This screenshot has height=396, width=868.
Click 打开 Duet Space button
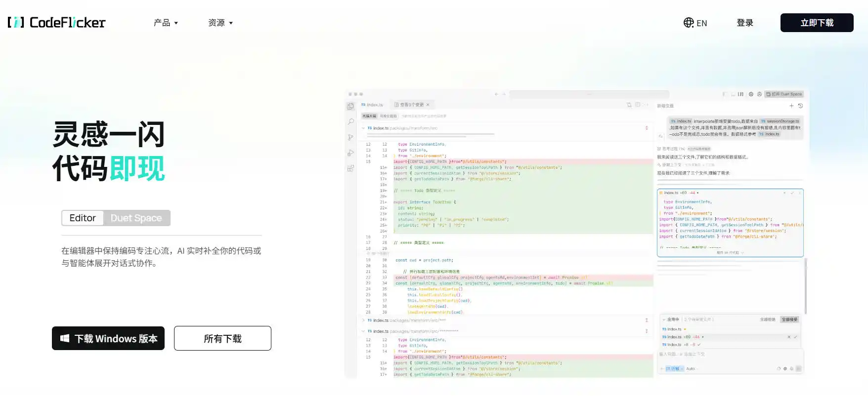tap(784, 94)
